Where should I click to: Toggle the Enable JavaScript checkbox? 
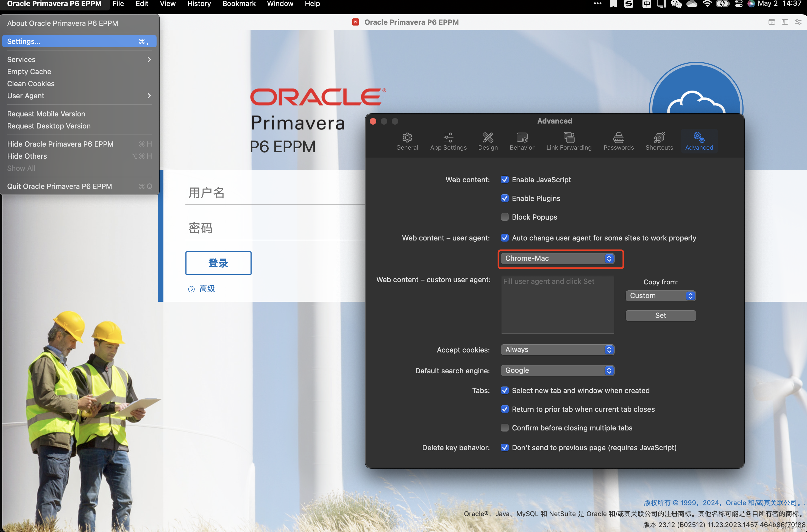[505, 180]
